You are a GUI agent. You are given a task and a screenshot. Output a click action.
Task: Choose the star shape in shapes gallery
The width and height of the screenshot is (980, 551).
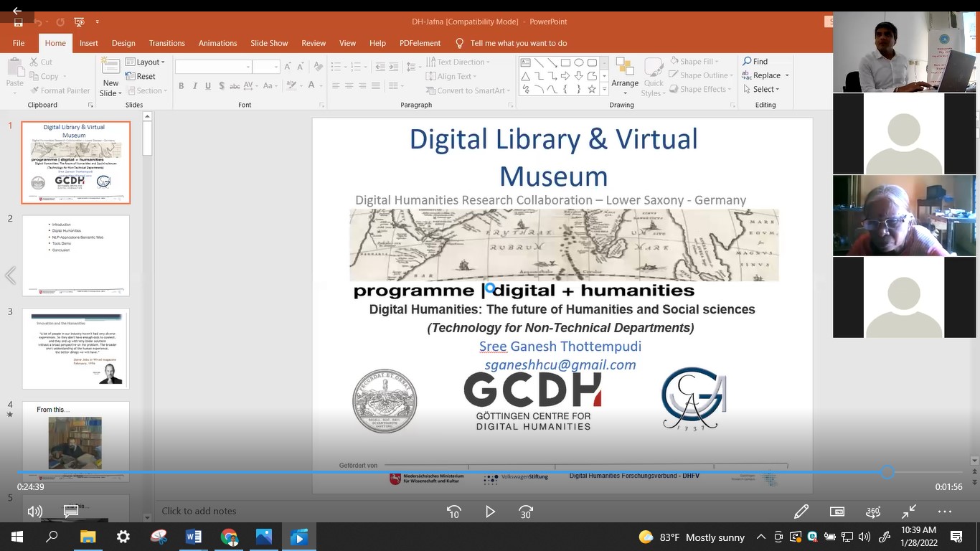pyautogui.click(x=592, y=90)
